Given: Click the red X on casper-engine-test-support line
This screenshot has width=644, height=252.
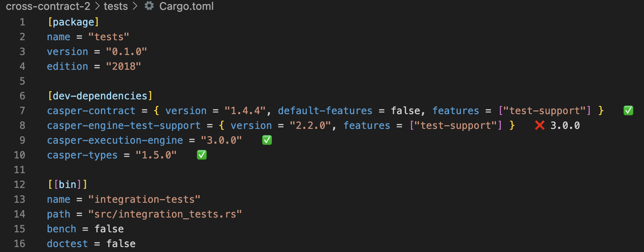Looking at the screenshot, I should [539, 125].
